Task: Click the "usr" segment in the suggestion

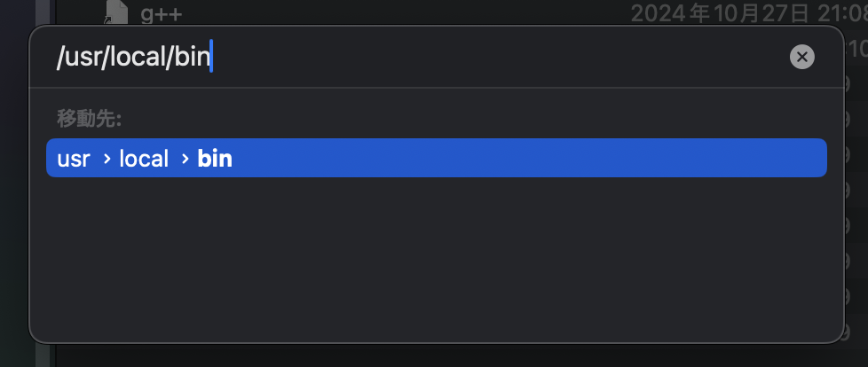Action: [x=74, y=160]
